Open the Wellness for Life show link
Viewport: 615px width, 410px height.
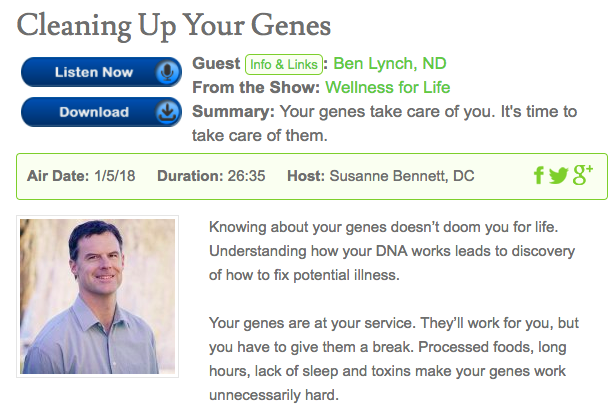click(388, 87)
